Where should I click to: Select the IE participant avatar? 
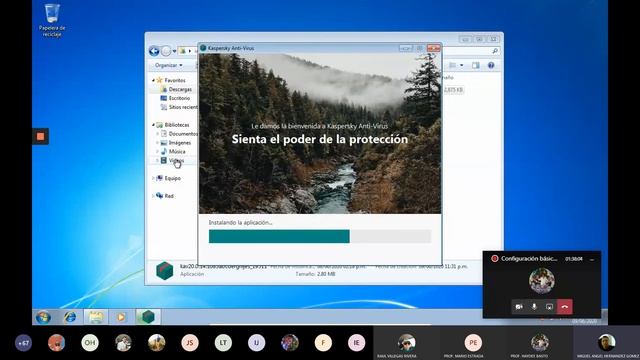point(356,343)
